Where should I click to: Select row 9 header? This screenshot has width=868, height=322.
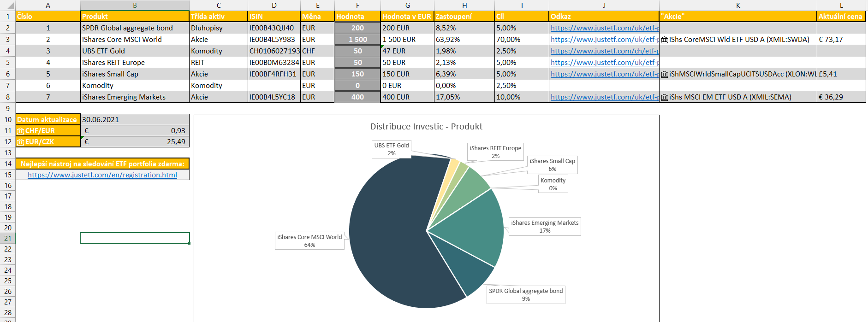[x=8, y=109]
